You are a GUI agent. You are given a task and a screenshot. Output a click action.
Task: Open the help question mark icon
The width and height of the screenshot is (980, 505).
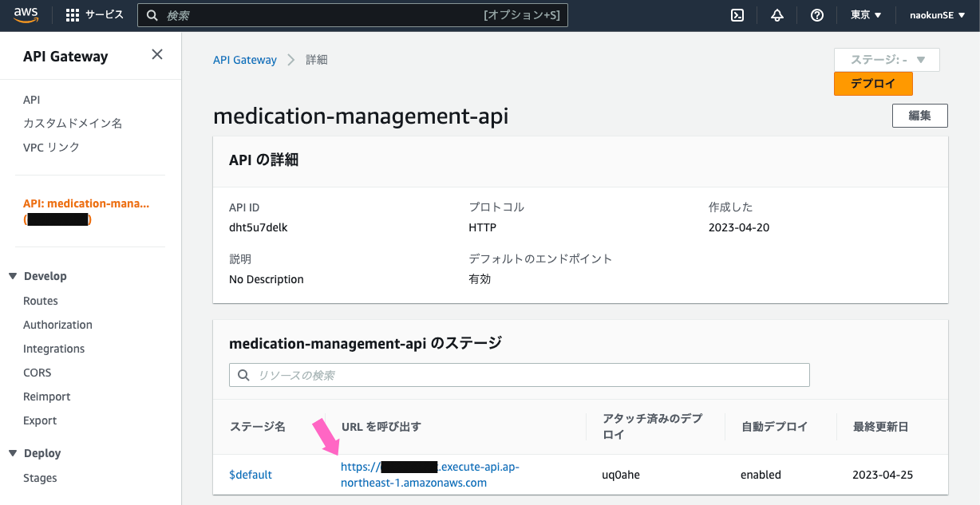(x=816, y=15)
